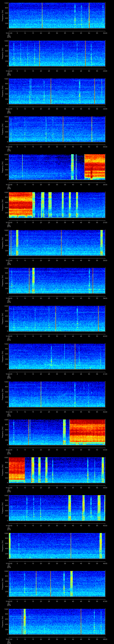Click the 43:00 end time label
Viewport: 114px width, 644px height.
coord(105,450)
